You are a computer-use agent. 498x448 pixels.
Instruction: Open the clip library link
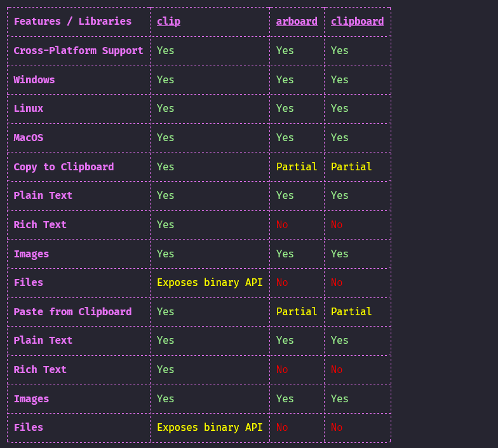coord(168,22)
